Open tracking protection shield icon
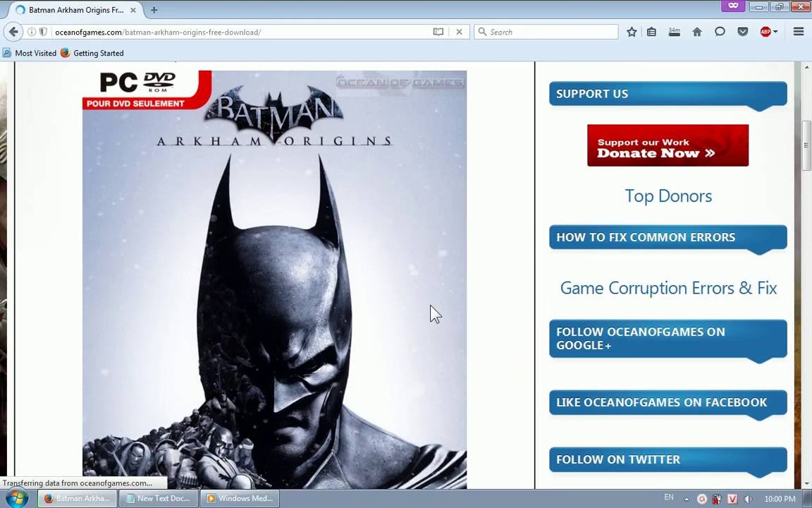812x508 pixels. point(44,32)
